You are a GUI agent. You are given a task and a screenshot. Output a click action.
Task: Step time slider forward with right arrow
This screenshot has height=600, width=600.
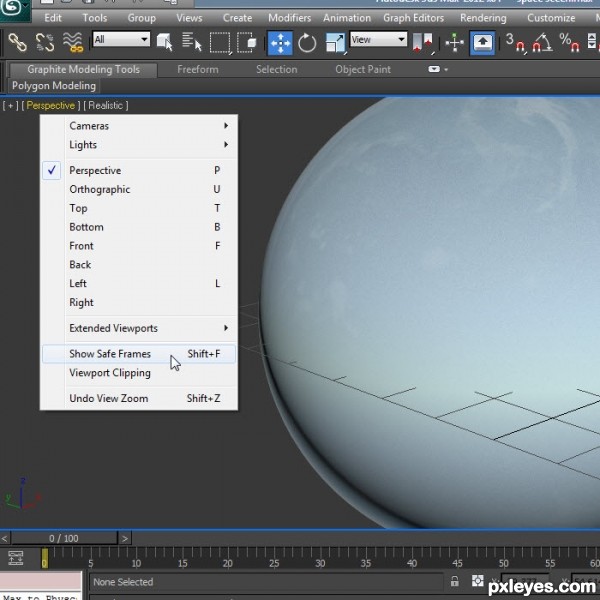[125, 538]
